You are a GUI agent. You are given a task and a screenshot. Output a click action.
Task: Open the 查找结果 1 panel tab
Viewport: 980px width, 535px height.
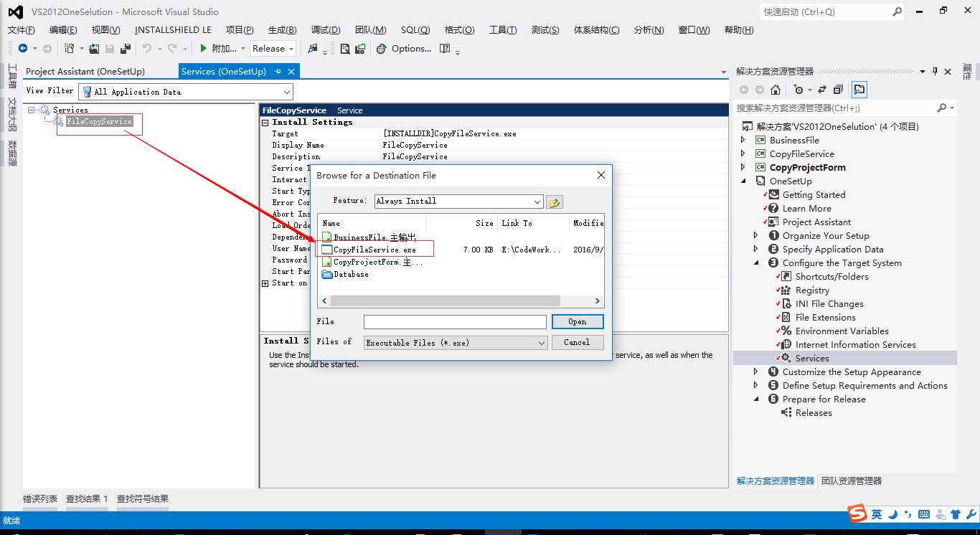(87, 498)
